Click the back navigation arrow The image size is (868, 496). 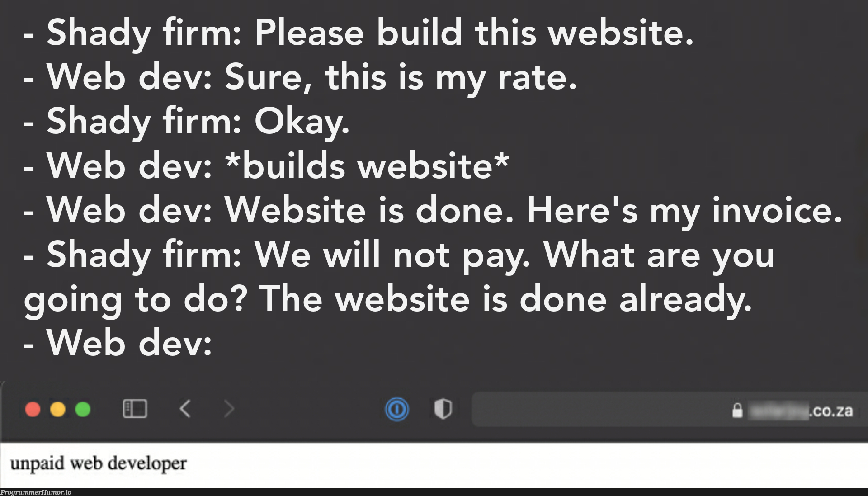point(185,409)
